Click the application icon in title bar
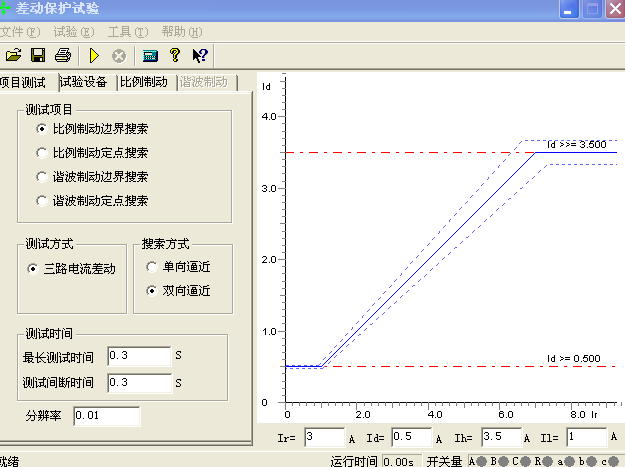The height and width of the screenshot is (467, 625). [4, 8]
